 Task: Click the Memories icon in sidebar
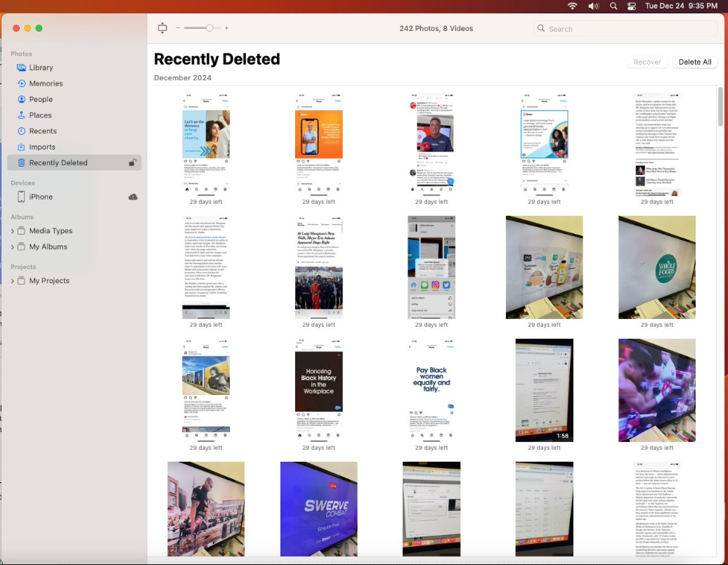21,84
